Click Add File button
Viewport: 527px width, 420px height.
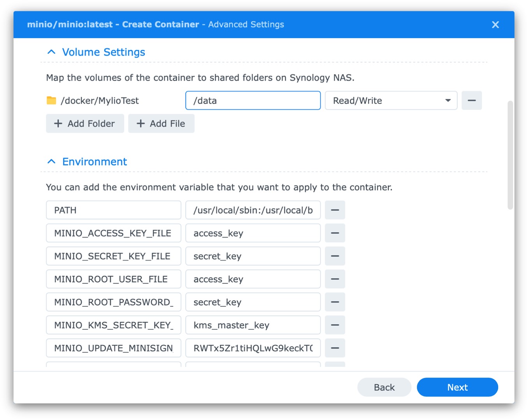pyautogui.click(x=161, y=123)
